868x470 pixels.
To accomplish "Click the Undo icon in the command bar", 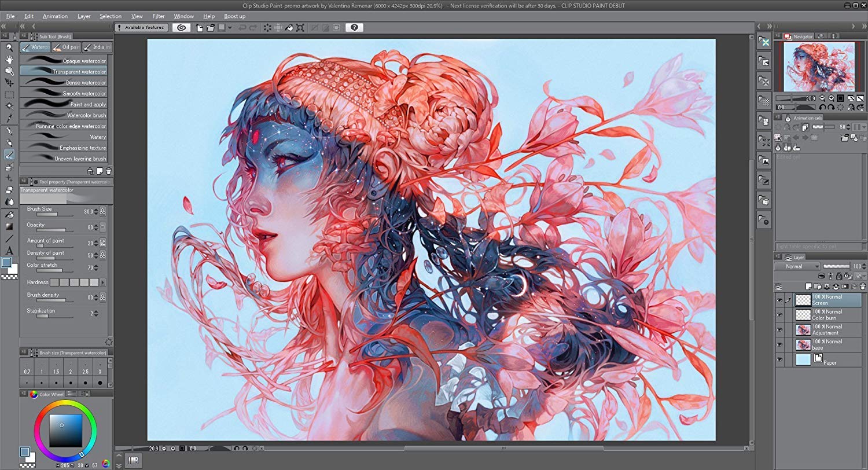I will point(243,27).
